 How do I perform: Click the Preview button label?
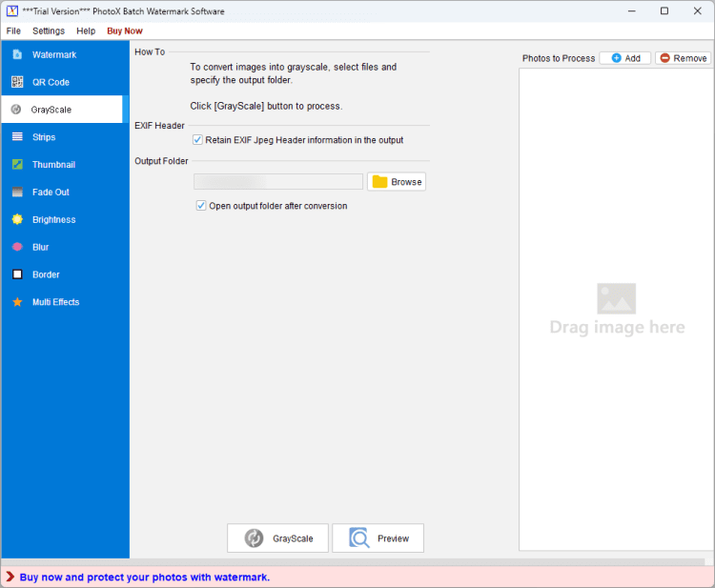tap(393, 538)
